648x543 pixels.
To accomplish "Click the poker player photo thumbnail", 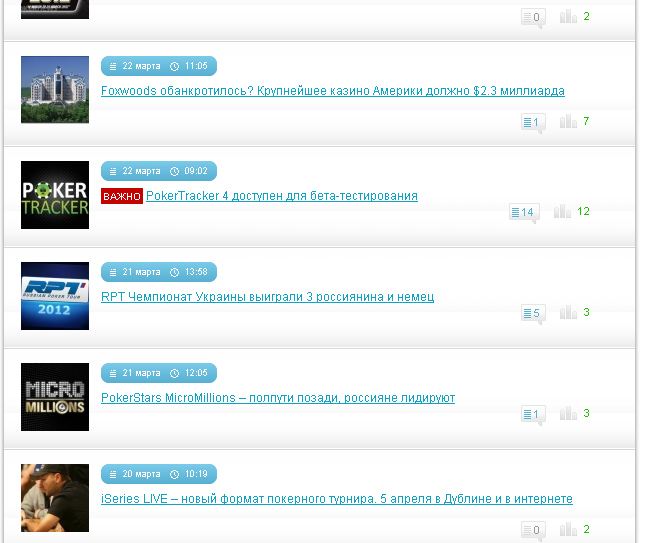I will [55, 498].
